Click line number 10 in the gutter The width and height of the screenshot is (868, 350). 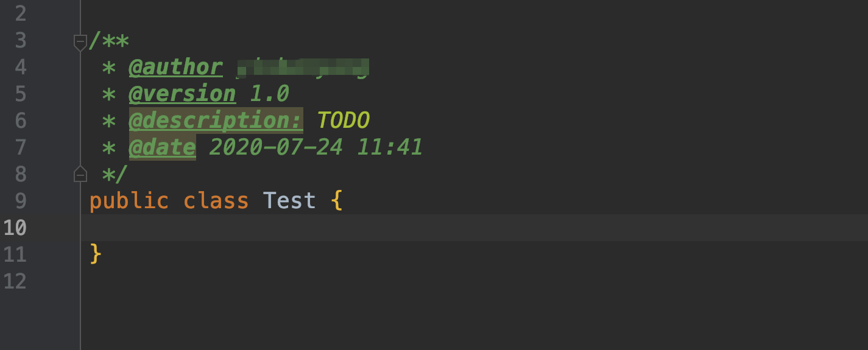point(15,228)
